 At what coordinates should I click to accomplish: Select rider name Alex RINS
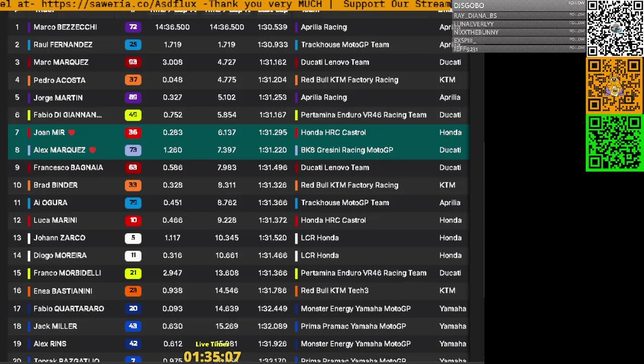click(50, 344)
